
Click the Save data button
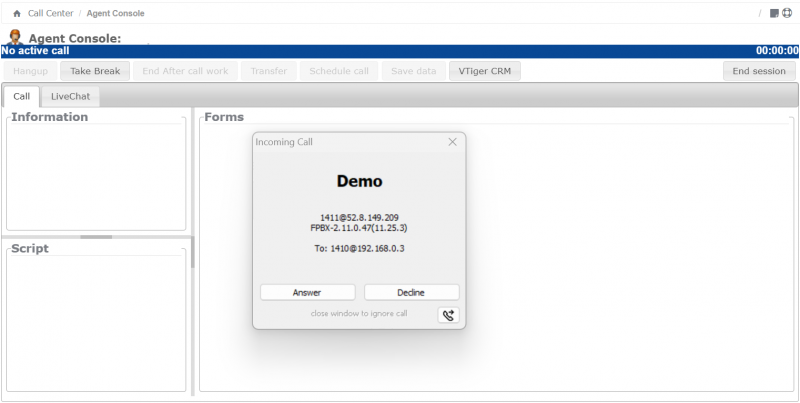tap(412, 72)
